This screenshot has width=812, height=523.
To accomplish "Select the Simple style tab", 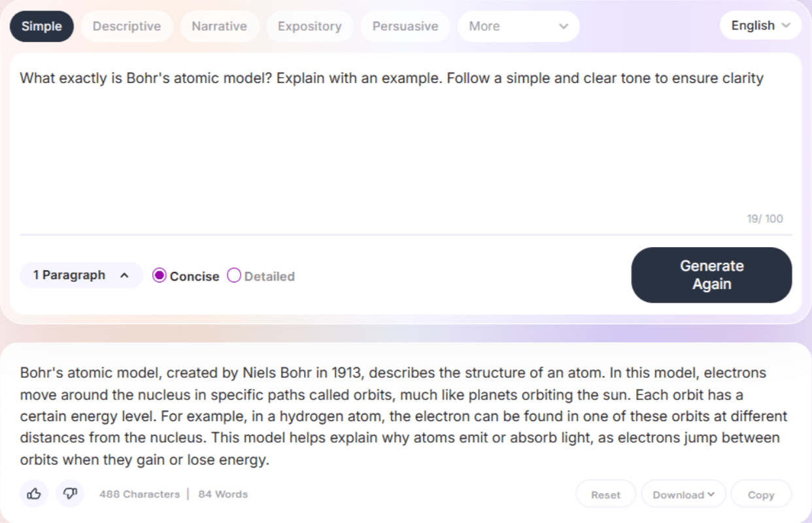I will click(x=42, y=27).
